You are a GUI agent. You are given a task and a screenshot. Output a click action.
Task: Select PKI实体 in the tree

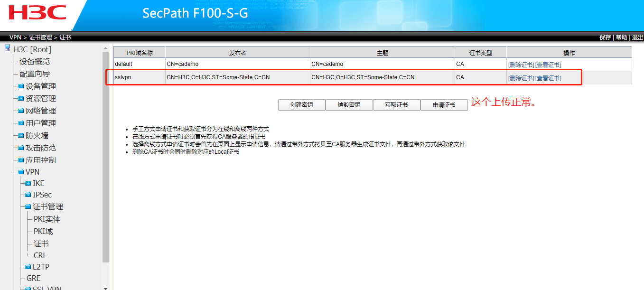pos(47,219)
